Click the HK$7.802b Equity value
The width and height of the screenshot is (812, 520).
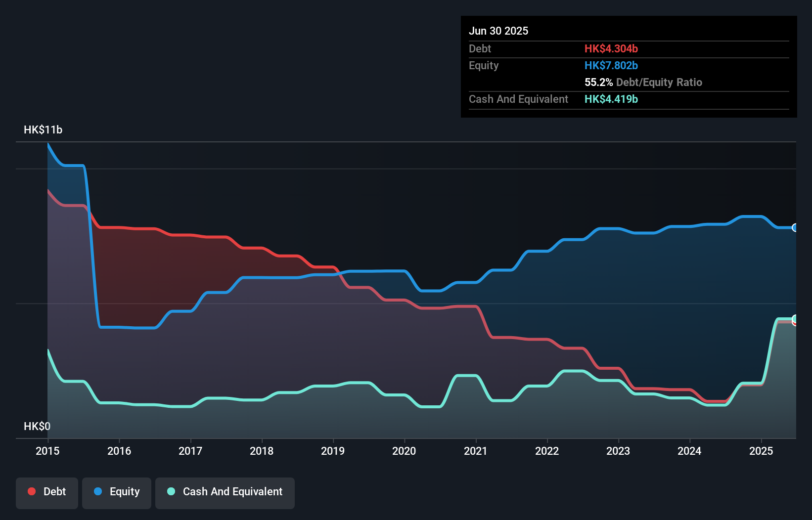(611, 65)
